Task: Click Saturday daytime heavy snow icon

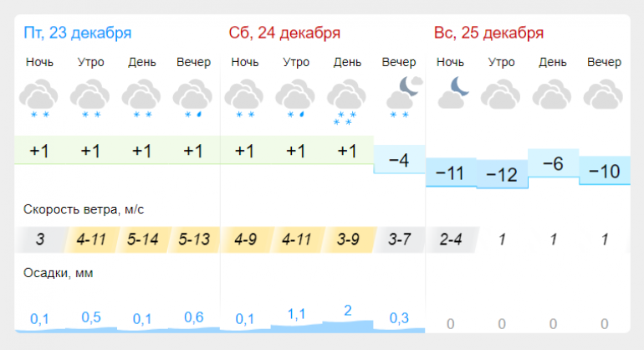Action: (346, 102)
